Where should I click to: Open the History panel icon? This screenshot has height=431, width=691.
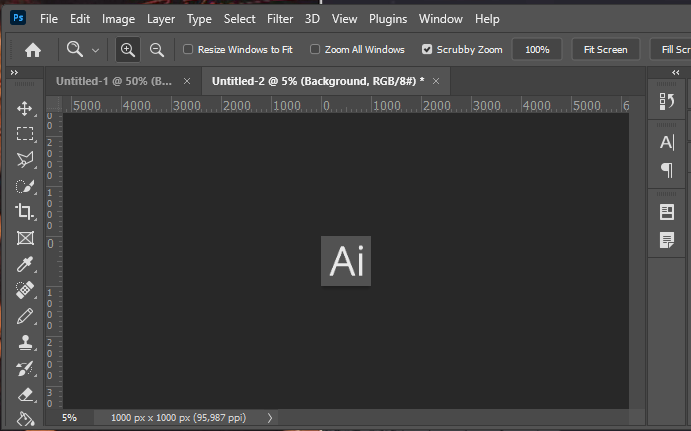click(x=667, y=101)
